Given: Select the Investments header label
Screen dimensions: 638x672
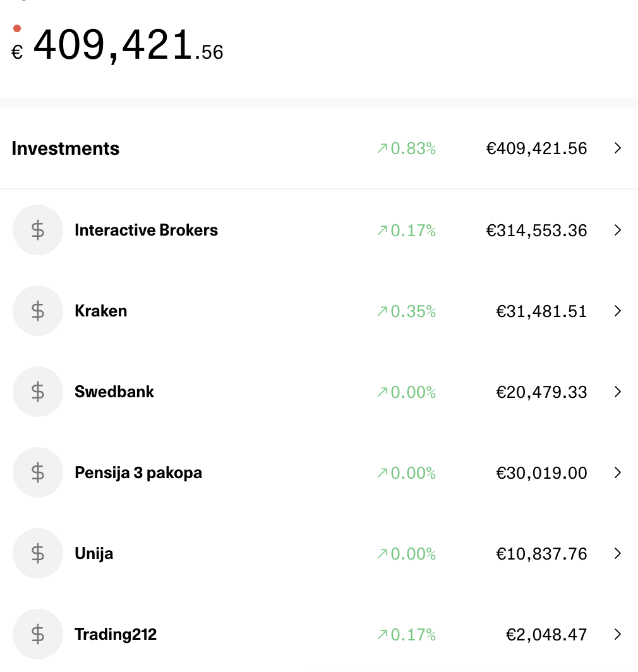Looking at the screenshot, I should [65, 148].
